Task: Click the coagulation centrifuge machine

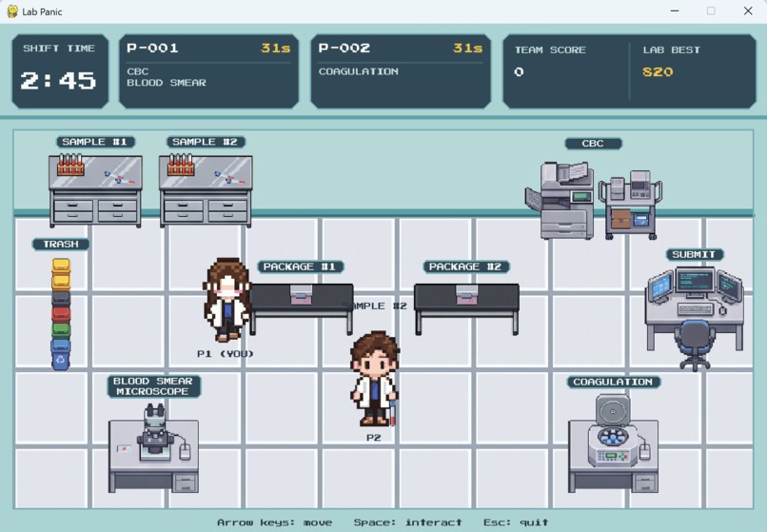Action: click(613, 431)
